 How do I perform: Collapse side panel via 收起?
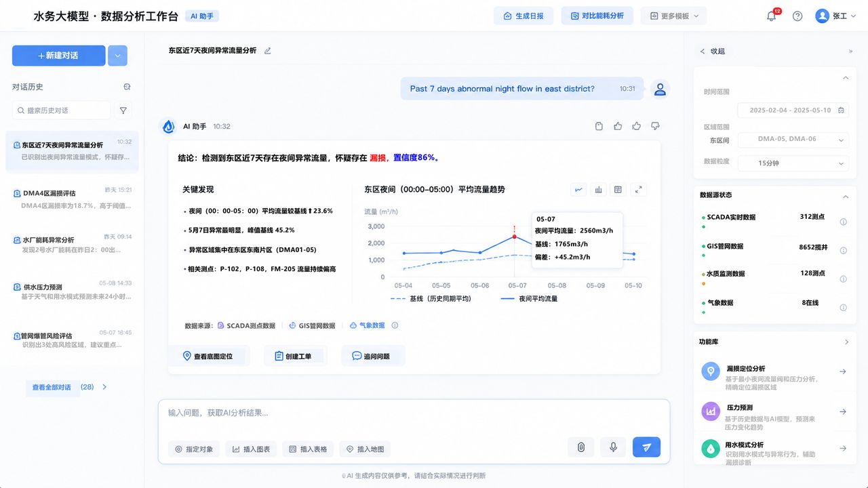coord(712,51)
